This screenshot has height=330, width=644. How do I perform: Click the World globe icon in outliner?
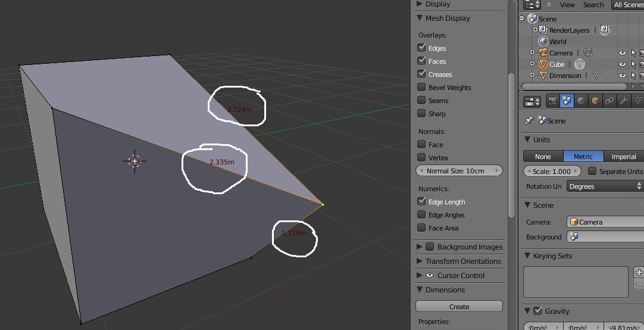(x=543, y=41)
